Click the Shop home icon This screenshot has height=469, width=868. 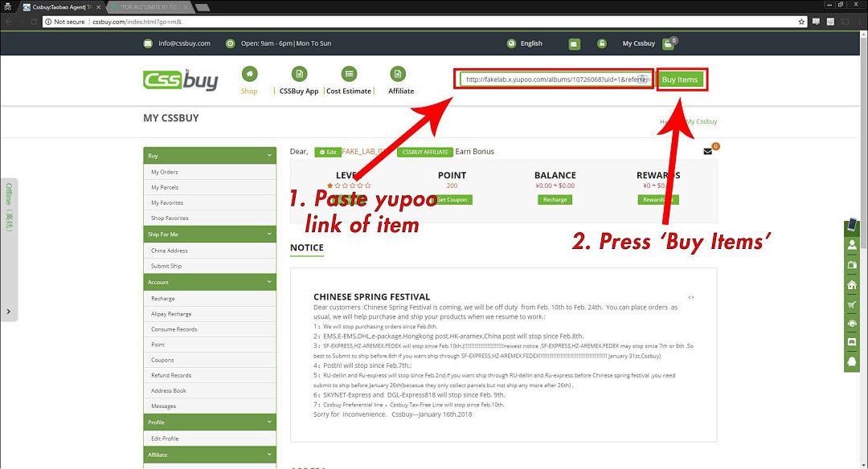tap(249, 74)
